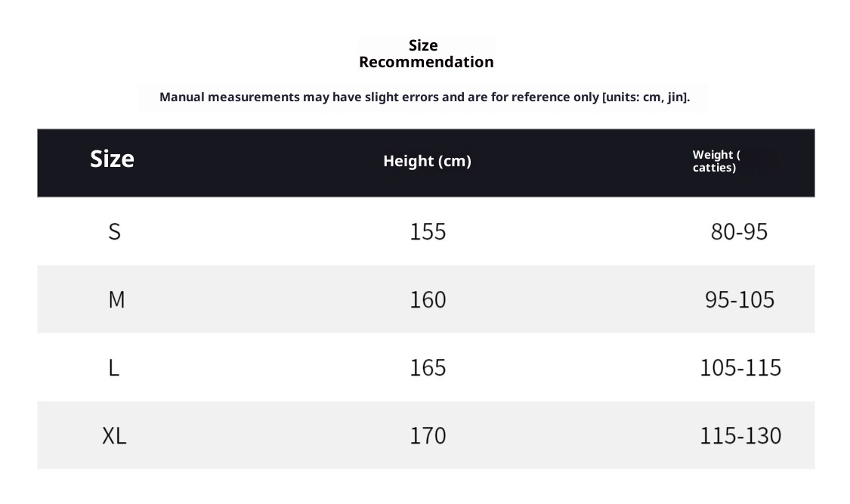850x504 pixels.
Task: Click the 160 height value
Action: tap(428, 299)
